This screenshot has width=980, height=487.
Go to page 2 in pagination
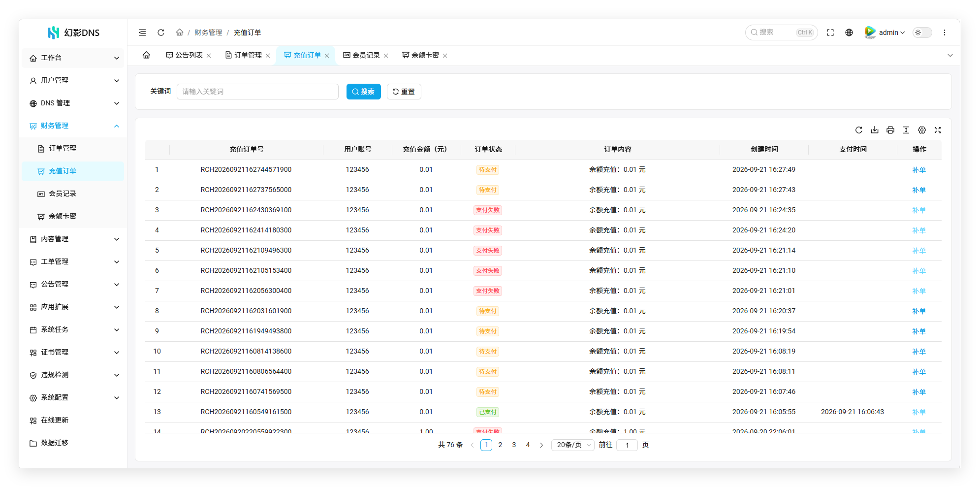click(x=500, y=445)
